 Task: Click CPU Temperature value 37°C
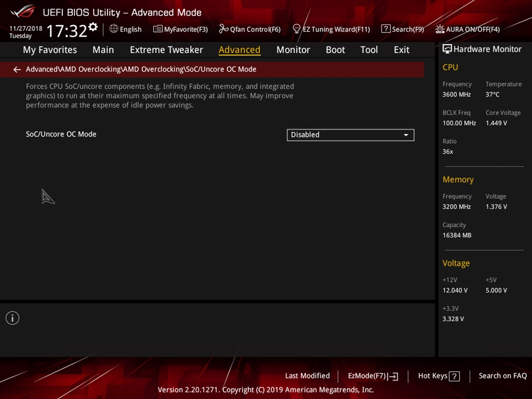coord(492,95)
